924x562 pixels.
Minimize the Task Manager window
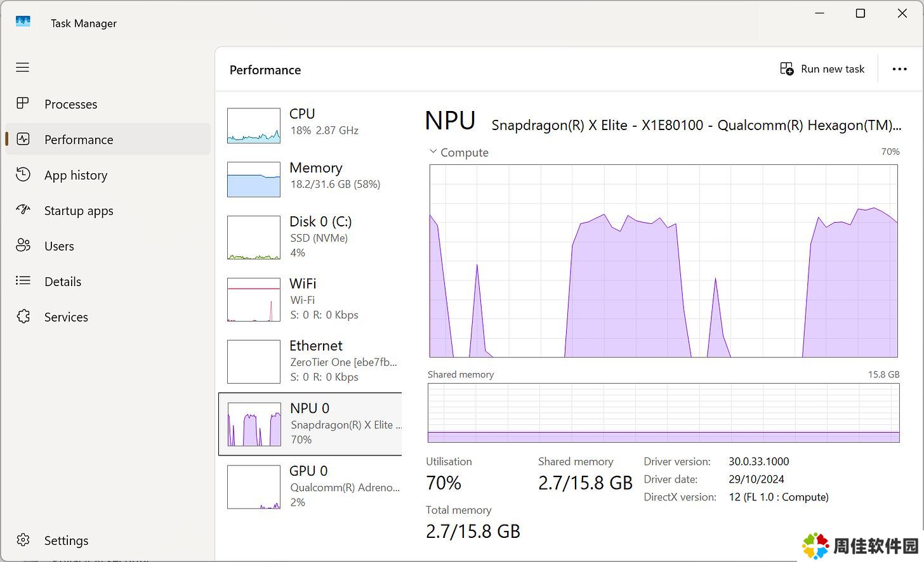pyautogui.click(x=819, y=13)
